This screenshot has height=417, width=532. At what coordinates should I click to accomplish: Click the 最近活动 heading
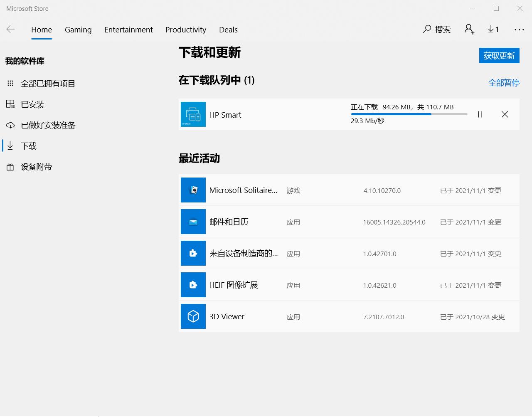coord(199,158)
